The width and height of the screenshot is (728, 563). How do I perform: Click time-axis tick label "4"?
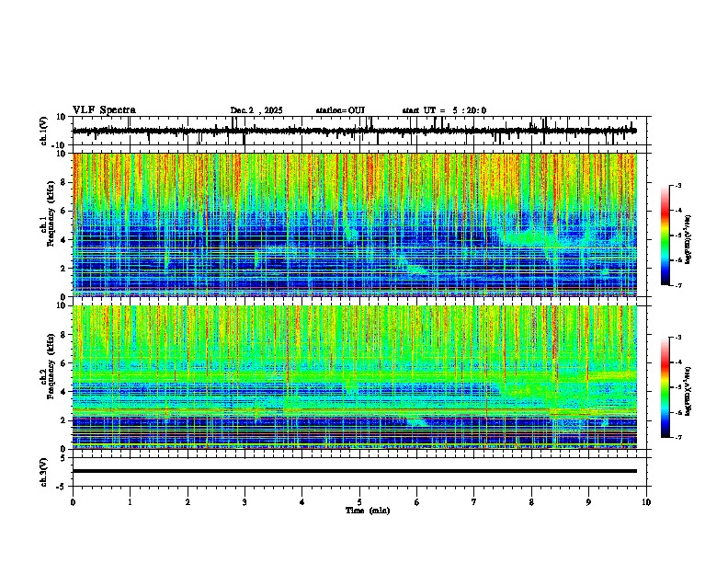[x=301, y=502]
